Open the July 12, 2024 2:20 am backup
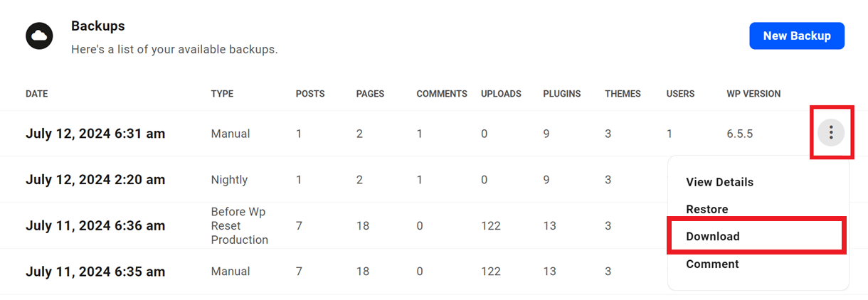Viewport: 868px width, 300px height. 95,180
